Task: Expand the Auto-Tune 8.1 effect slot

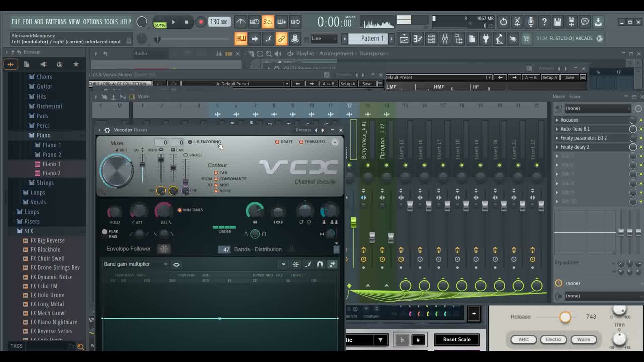Action: [557, 129]
